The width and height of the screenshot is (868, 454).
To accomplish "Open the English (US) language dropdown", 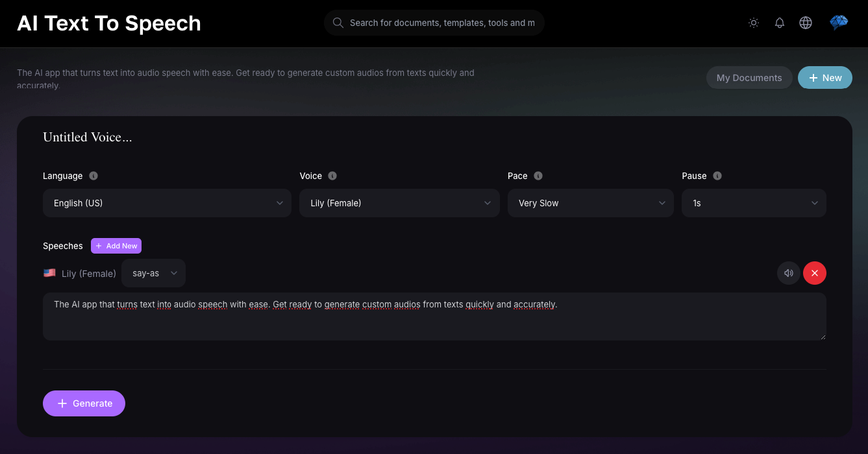I will (167, 203).
